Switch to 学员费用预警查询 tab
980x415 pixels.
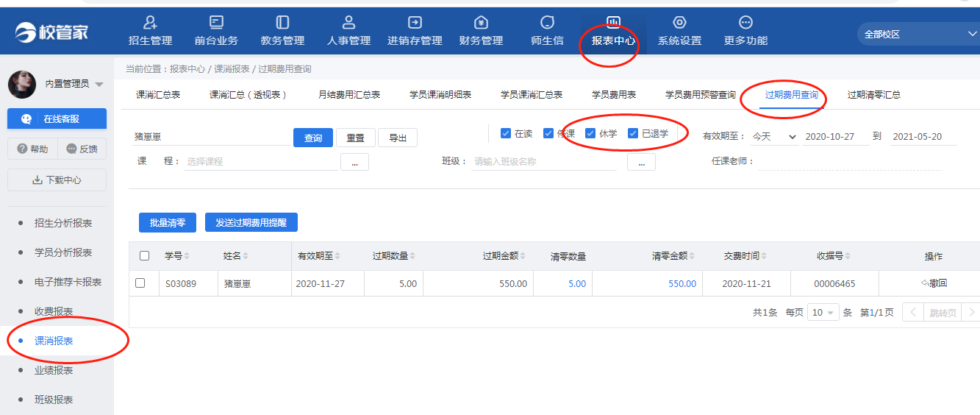(x=701, y=95)
